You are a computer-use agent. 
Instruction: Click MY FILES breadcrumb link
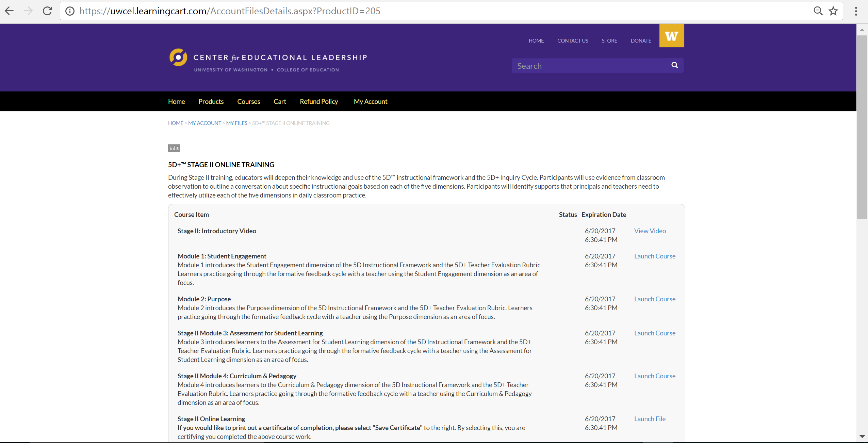pos(236,123)
